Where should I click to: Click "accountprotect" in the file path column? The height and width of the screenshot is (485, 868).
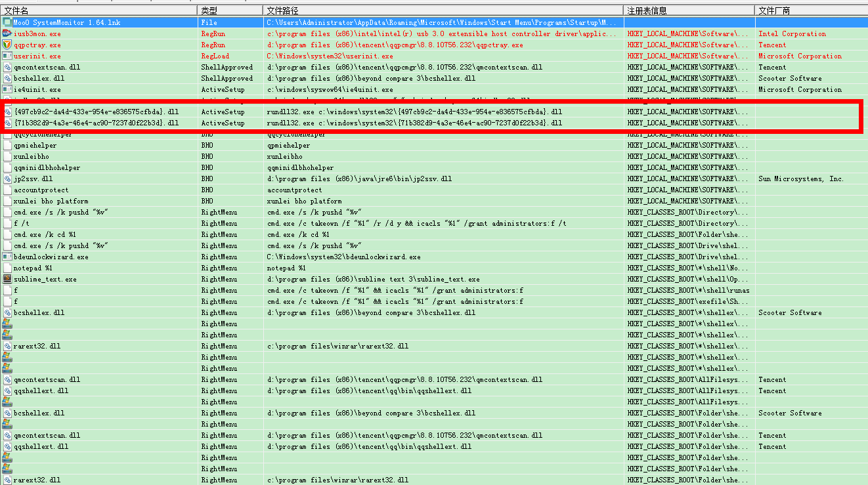[295, 190]
